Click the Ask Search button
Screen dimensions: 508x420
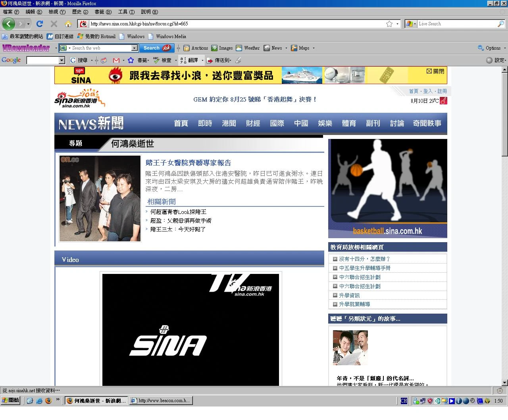[x=157, y=48]
